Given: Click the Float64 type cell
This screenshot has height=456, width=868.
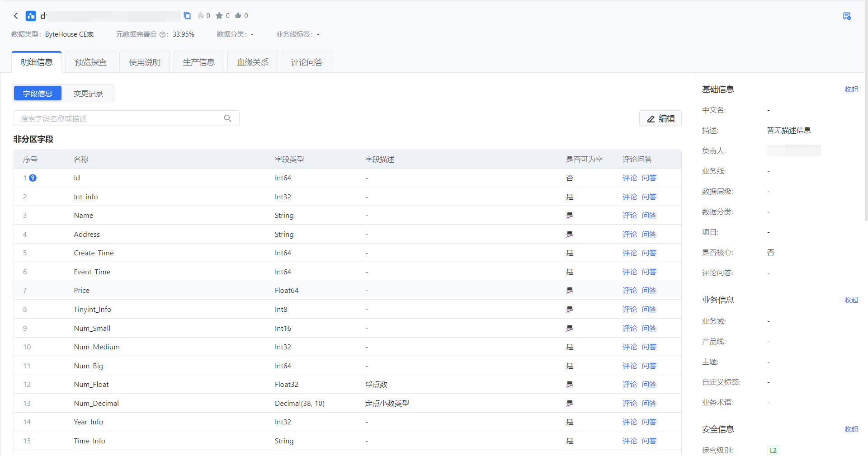Looking at the screenshot, I should (287, 291).
